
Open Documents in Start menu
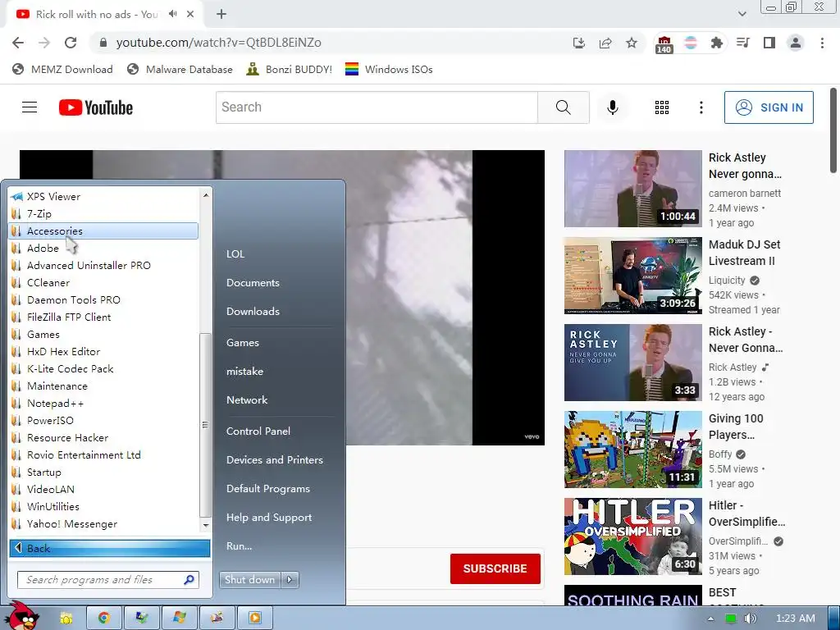(253, 283)
